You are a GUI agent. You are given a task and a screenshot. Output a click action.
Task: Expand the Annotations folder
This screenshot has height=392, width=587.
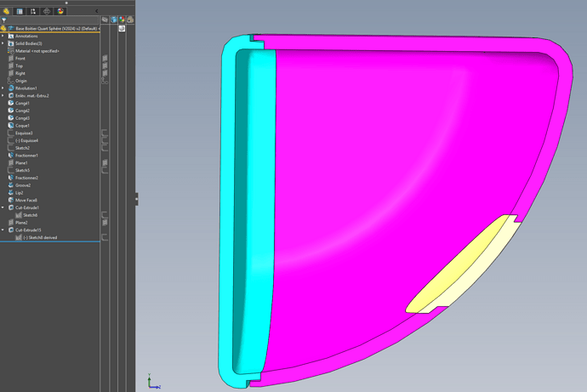coord(3,37)
